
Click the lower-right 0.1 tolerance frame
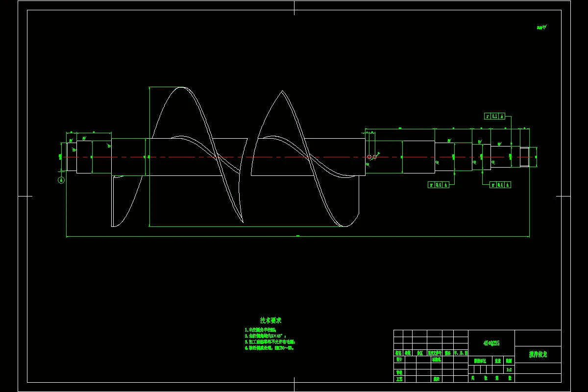[500, 185]
